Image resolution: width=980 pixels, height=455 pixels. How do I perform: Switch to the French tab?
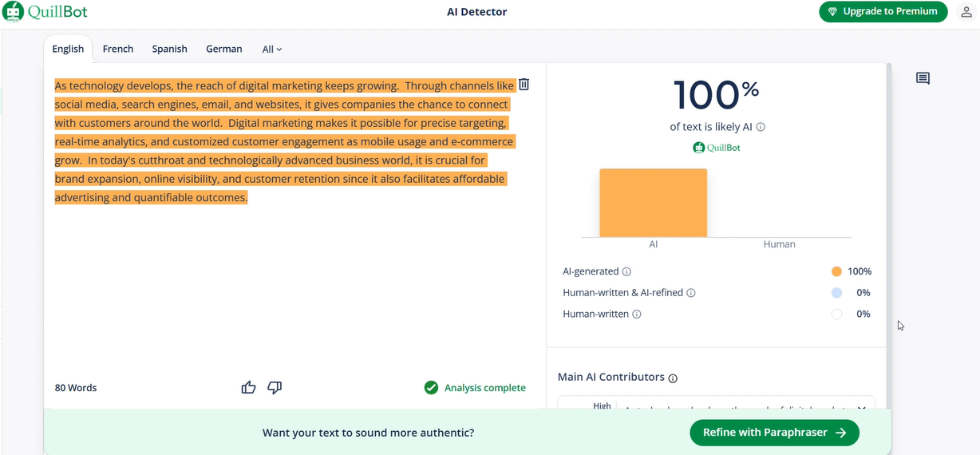[118, 49]
